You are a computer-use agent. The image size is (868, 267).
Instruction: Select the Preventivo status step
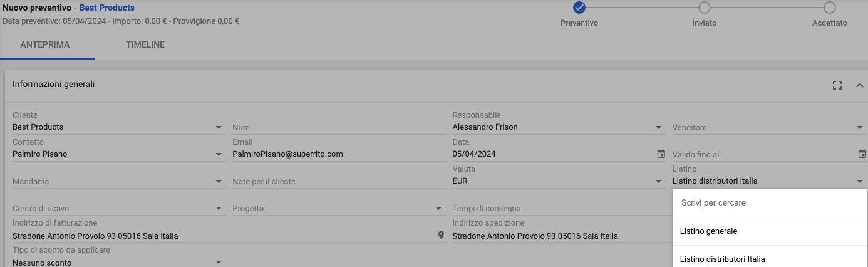(579, 8)
